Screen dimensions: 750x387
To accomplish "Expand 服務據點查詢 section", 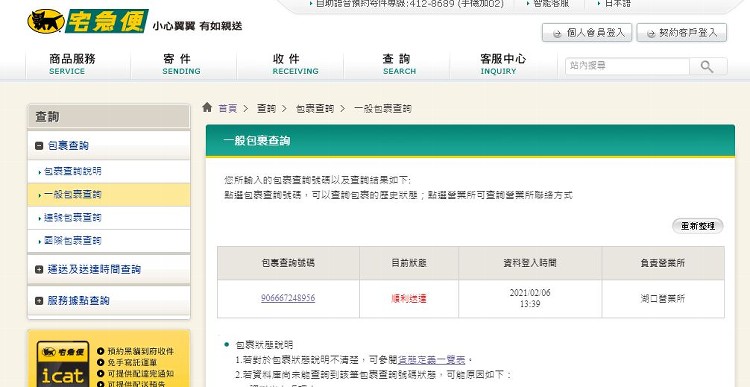I will click(x=39, y=301).
